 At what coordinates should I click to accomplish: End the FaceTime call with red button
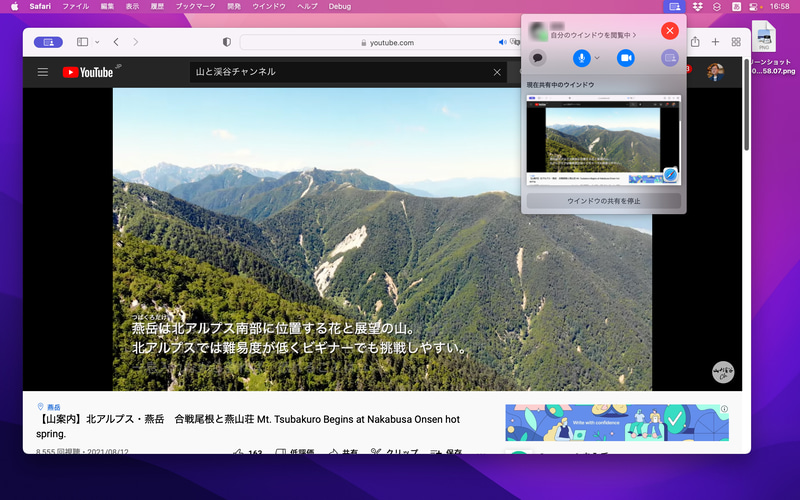[669, 31]
